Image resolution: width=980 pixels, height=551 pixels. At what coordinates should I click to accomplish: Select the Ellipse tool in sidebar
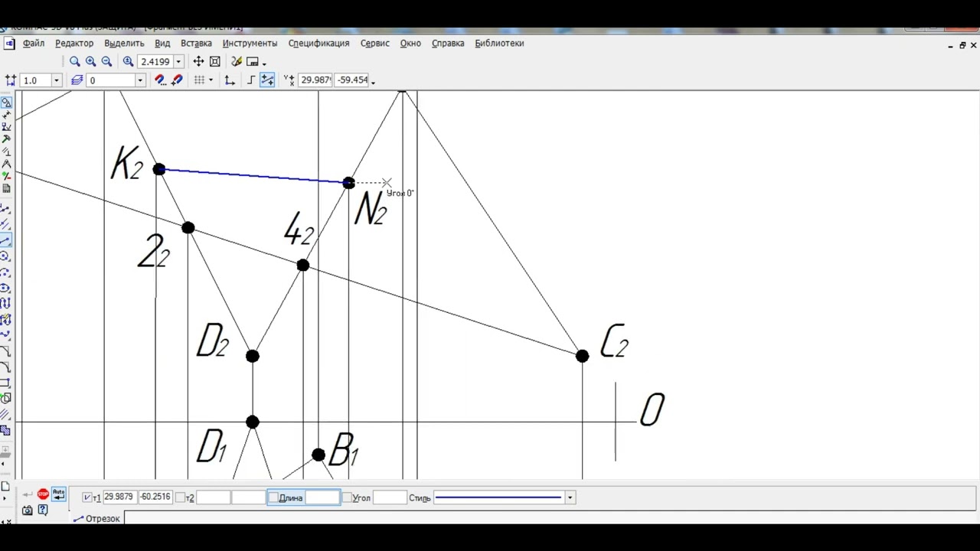pyautogui.click(x=6, y=289)
